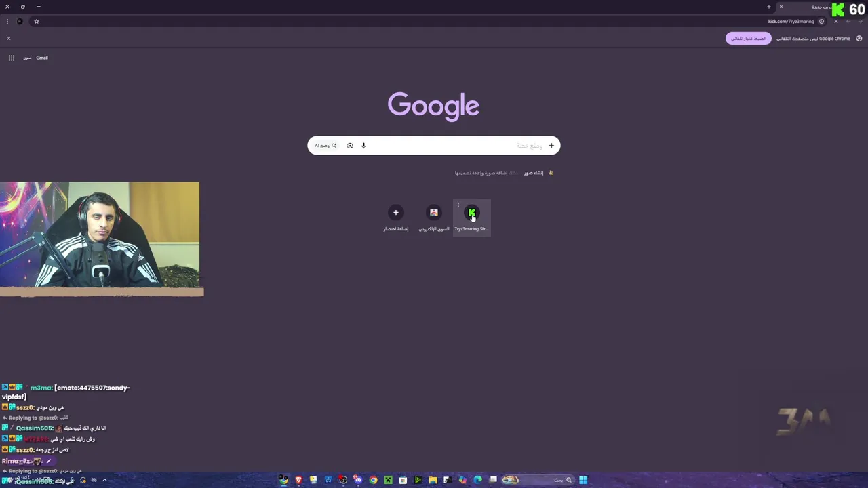Show hidden system tray icons
Image resolution: width=868 pixels, height=488 pixels.
[104, 480]
